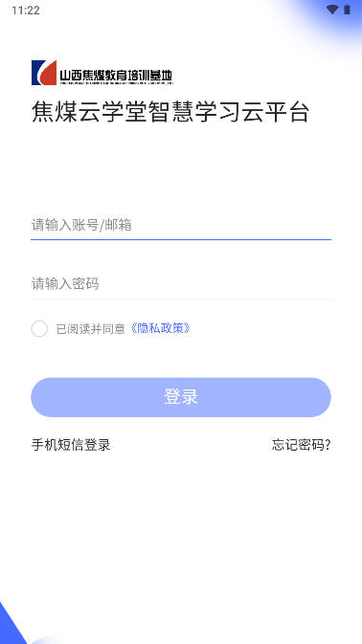Tap the 已阅读并同意 label text
This screenshot has width=362, height=644.
(x=90, y=329)
